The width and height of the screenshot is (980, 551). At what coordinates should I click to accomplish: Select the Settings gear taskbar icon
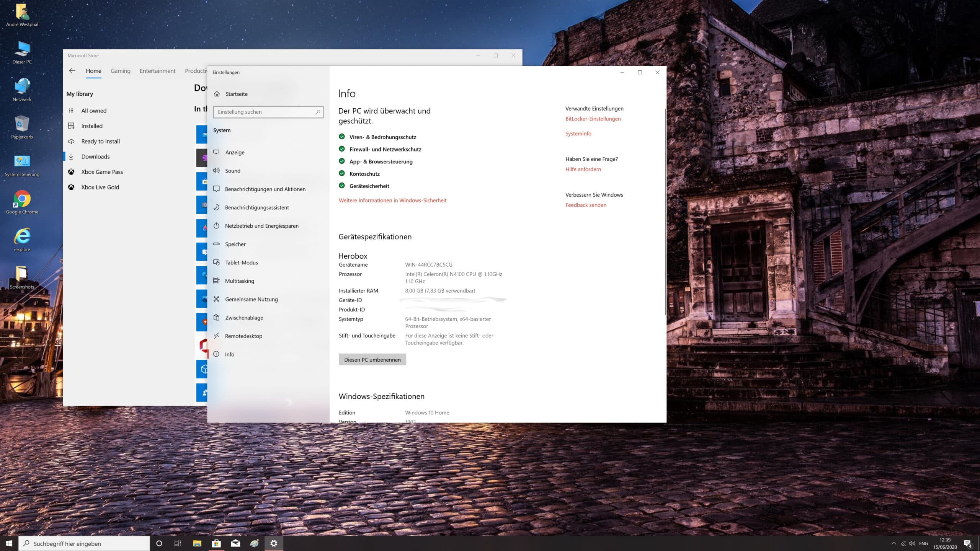(x=274, y=543)
